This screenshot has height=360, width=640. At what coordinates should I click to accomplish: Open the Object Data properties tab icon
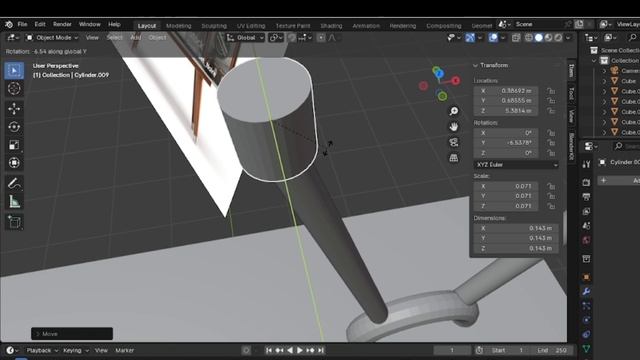(587, 349)
